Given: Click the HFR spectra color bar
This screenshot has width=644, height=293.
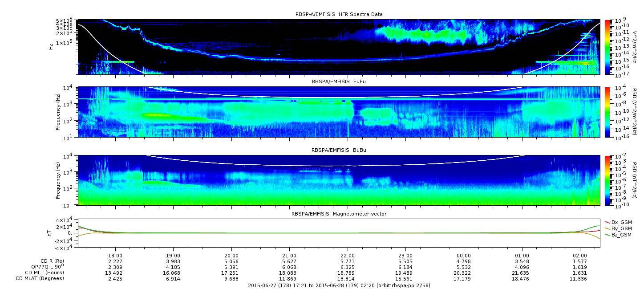Looking at the screenshot, I should (x=607, y=47).
